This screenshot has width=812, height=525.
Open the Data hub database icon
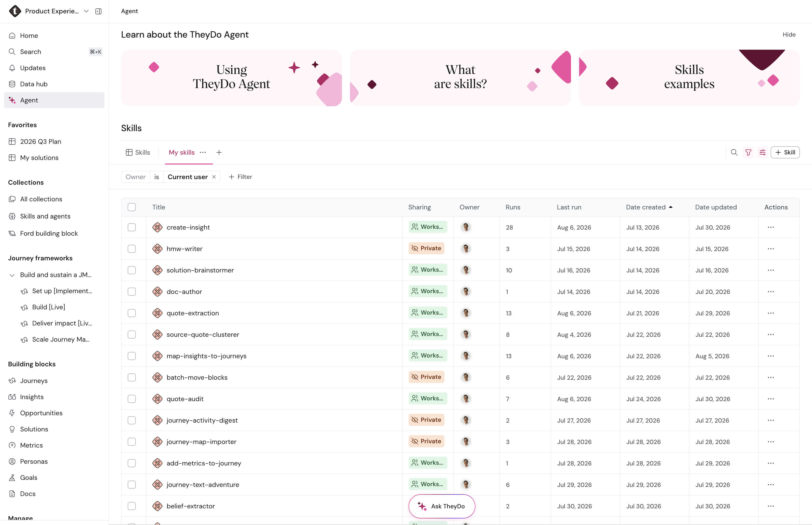click(x=12, y=84)
